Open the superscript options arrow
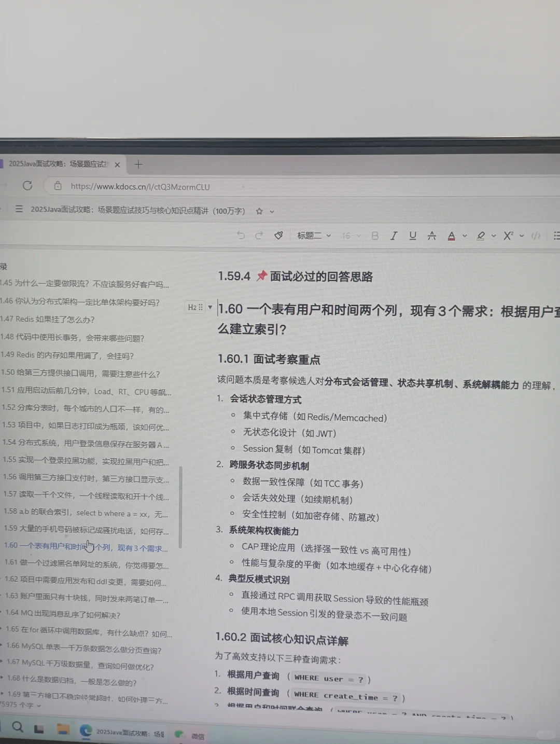Viewport: 560px width, 744px height. (x=522, y=236)
